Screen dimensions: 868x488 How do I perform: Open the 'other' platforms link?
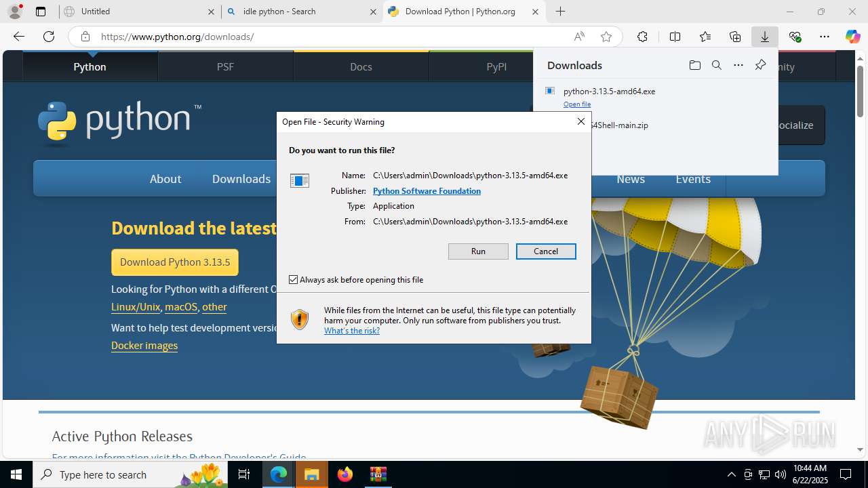214,307
